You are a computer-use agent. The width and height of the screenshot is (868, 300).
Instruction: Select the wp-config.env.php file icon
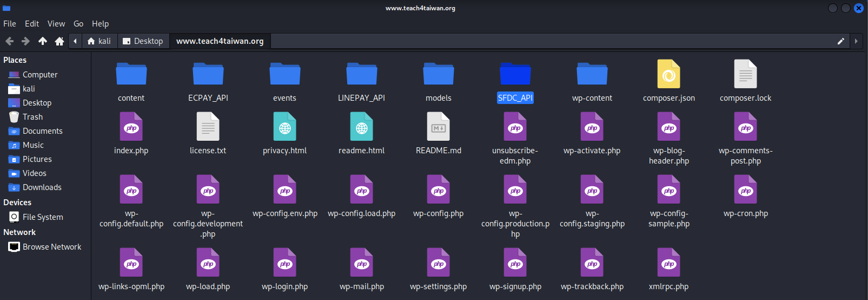click(285, 190)
